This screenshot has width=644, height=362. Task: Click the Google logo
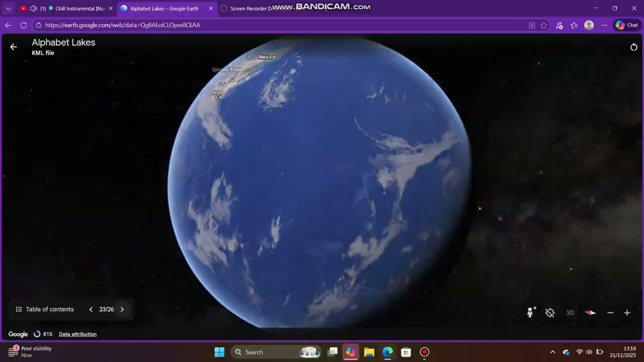pos(18,334)
